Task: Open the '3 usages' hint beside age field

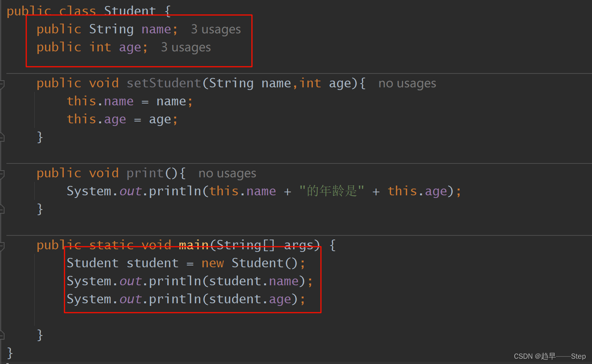Action: pos(186,47)
